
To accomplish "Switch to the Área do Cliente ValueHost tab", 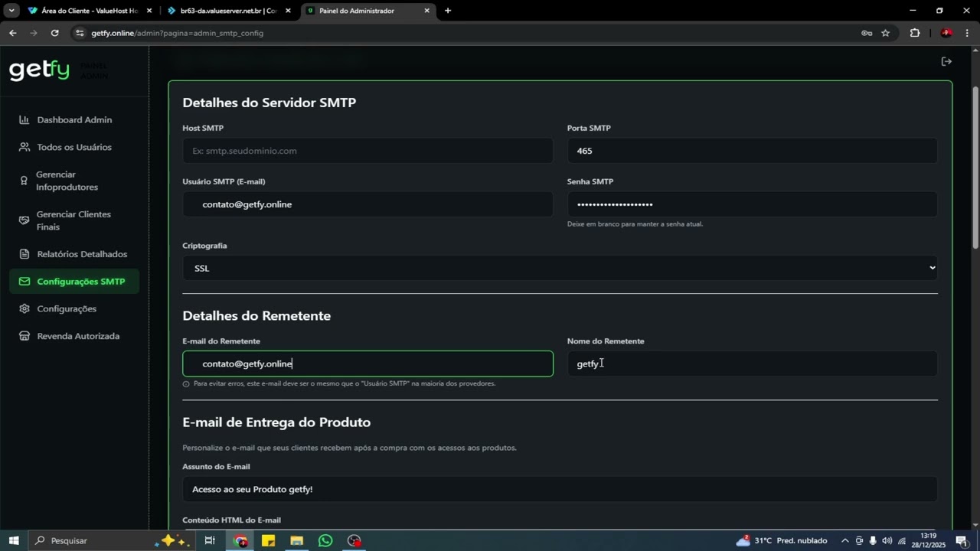I will point(90,11).
